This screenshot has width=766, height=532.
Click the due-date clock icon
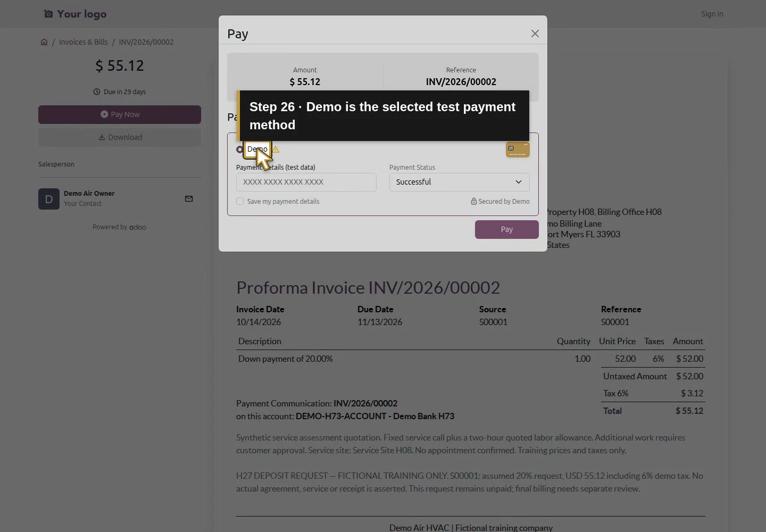click(x=97, y=92)
